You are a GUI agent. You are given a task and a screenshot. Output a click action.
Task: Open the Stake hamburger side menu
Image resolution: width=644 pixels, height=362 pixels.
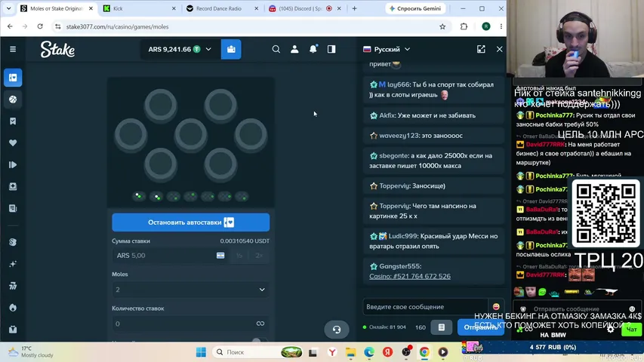point(13,49)
